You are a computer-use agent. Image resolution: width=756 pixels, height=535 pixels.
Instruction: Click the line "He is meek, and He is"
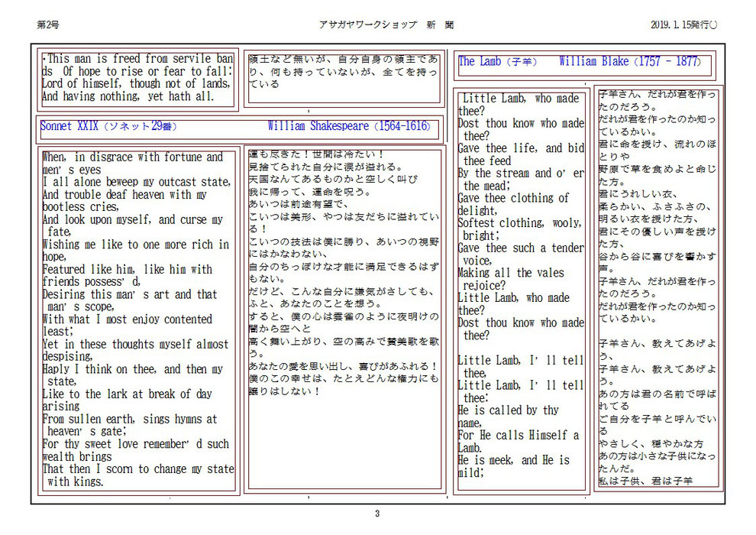click(x=514, y=461)
